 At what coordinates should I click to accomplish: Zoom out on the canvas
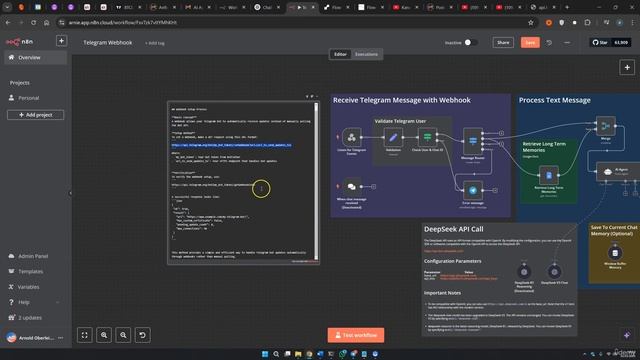pyautogui.click(x=123, y=335)
